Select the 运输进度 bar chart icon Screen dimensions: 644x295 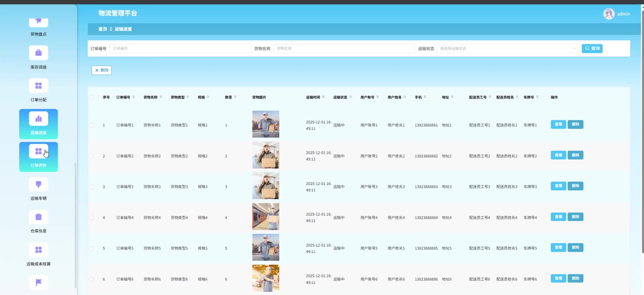pos(38,119)
